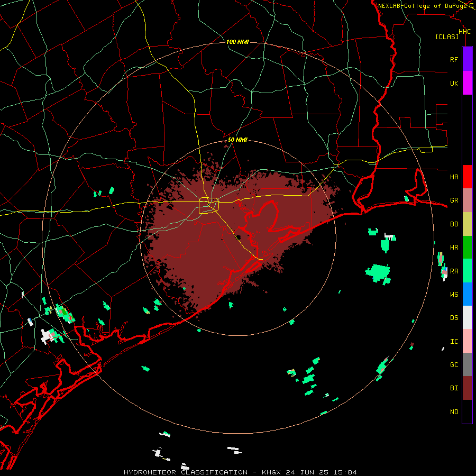Click the ND black legend swatch
Image resolution: width=476 pixels, height=476 pixels.
(x=467, y=411)
